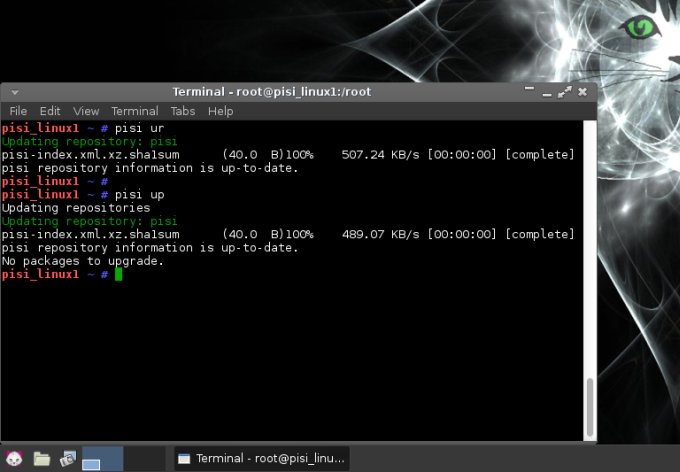Screen dimensions: 680x472
Task: Minimize the Terminal window
Action: pyautogui.click(x=547, y=94)
